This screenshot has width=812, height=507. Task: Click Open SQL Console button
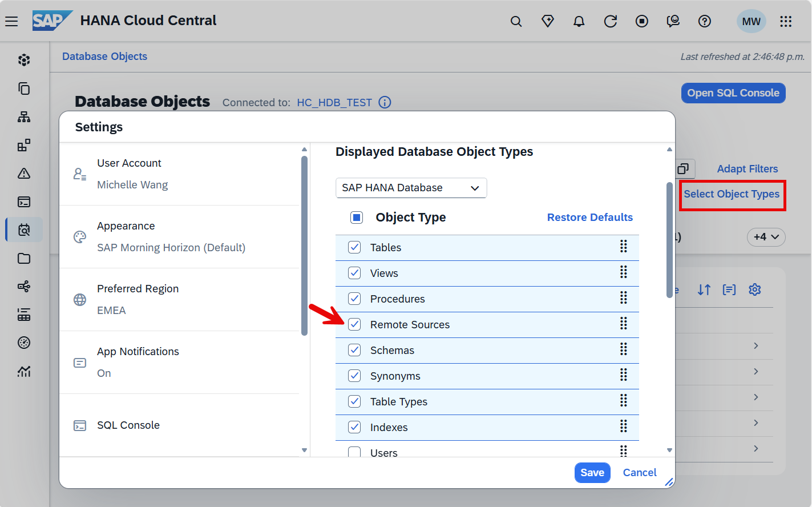(733, 93)
